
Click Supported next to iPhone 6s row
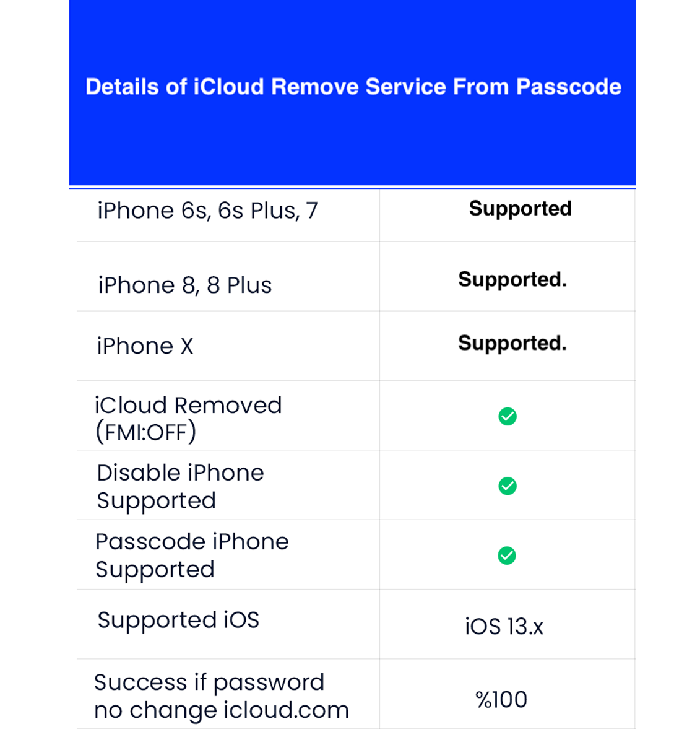coord(520,209)
